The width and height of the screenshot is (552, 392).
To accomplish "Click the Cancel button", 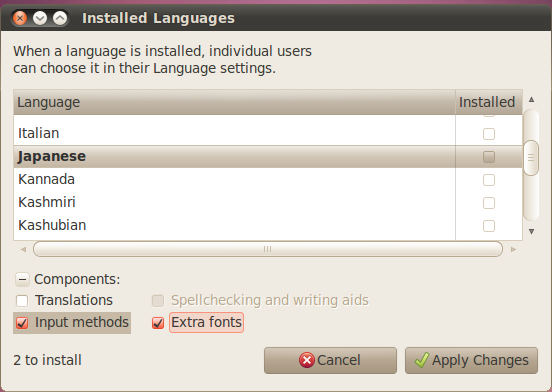I will [330, 360].
